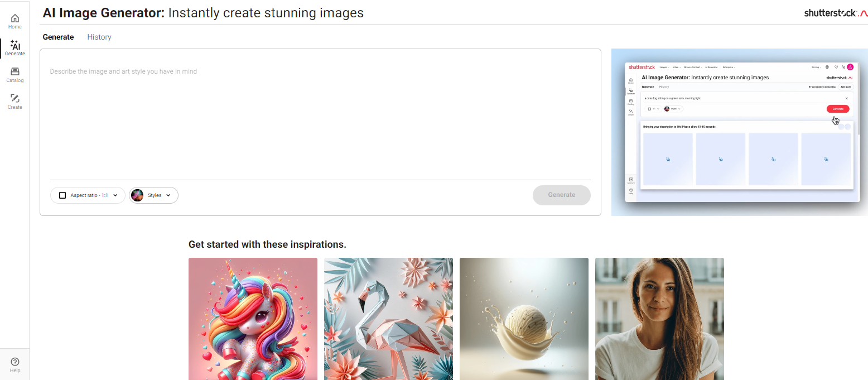Expand the Styles chevron arrow

(x=168, y=195)
